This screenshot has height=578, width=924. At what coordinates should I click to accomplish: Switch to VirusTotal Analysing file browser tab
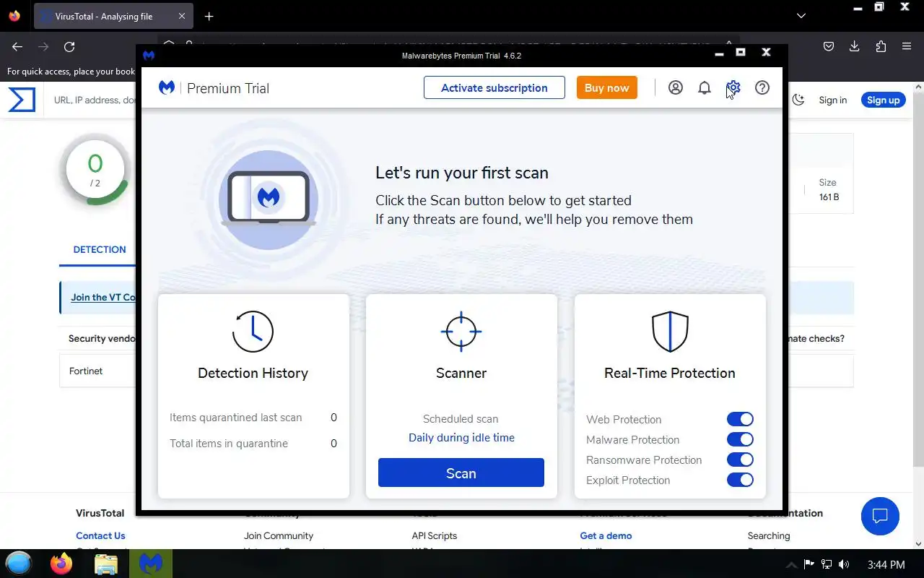113,16
